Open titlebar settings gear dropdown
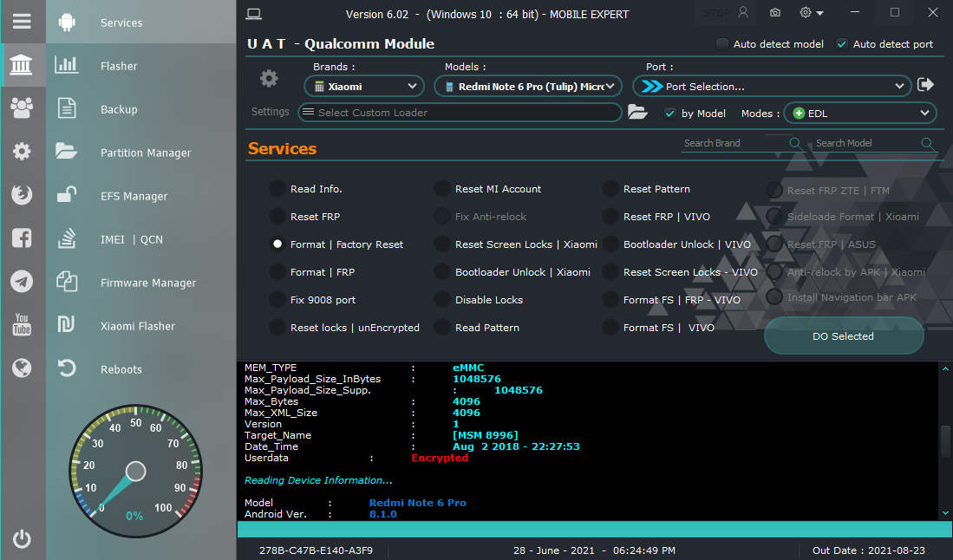 [812, 13]
